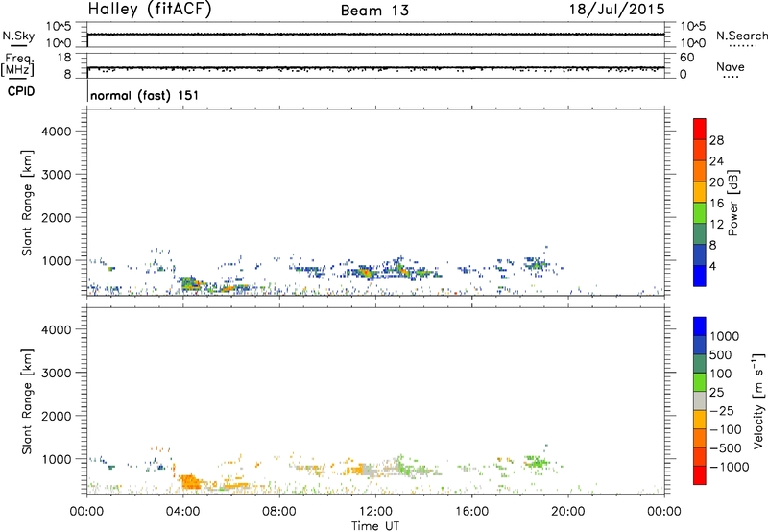Click the "Freq. [MHz]" axis label

(18, 64)
